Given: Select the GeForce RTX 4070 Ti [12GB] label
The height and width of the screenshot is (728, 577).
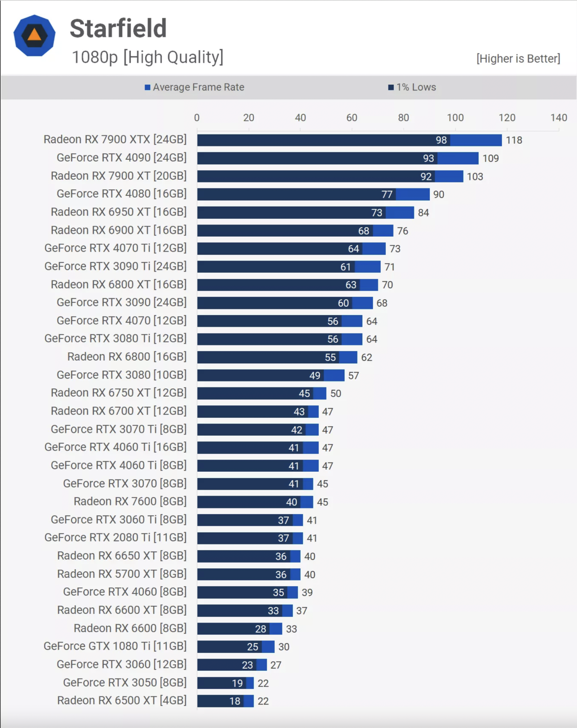Looking at the screenshot, I should [x=115, y=248].
